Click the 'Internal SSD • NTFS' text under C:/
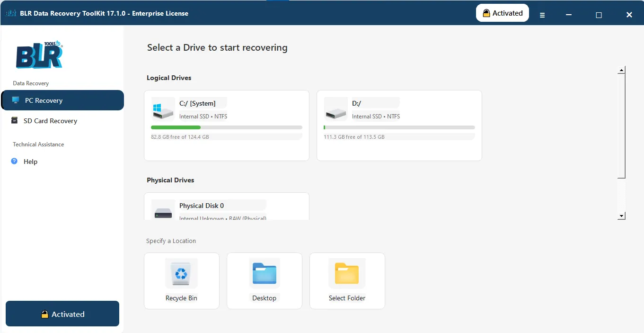The width and height of the screenshot is (644, 333). click(x=203, y=117)
